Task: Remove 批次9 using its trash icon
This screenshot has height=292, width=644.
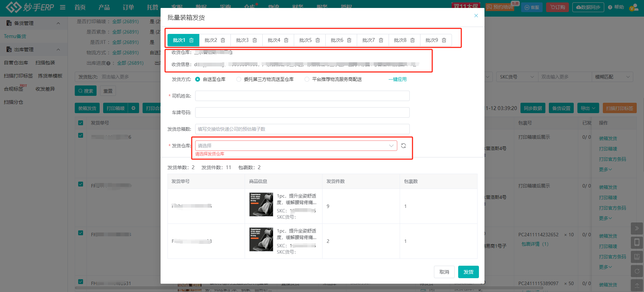Action: point(444,40)
